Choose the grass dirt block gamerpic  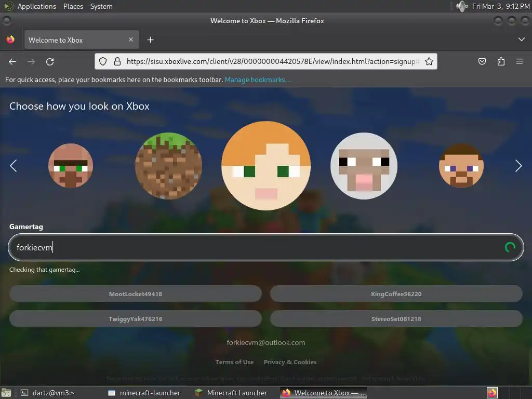(x=168, y=166)
